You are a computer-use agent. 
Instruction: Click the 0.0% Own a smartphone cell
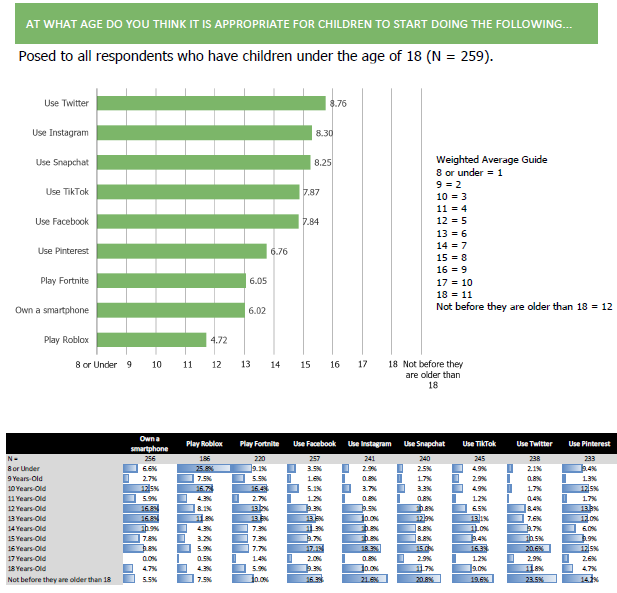tap(150, 559)
